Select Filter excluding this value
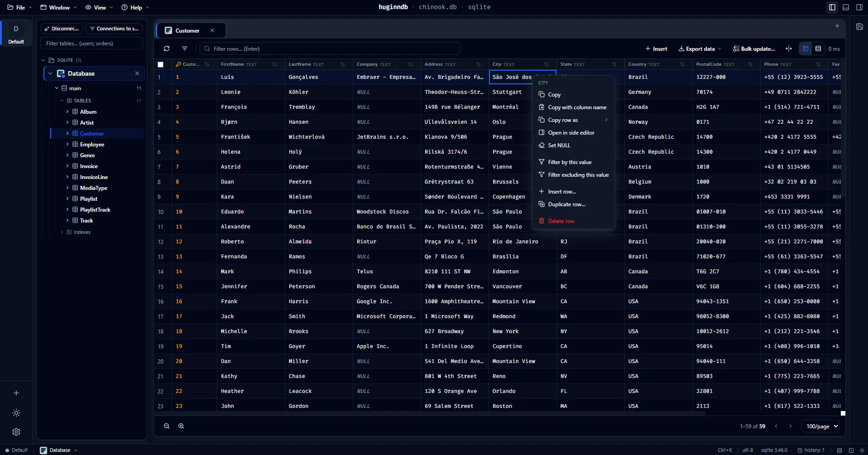Screen dimensions: 868x455 (x=574, y=175)
